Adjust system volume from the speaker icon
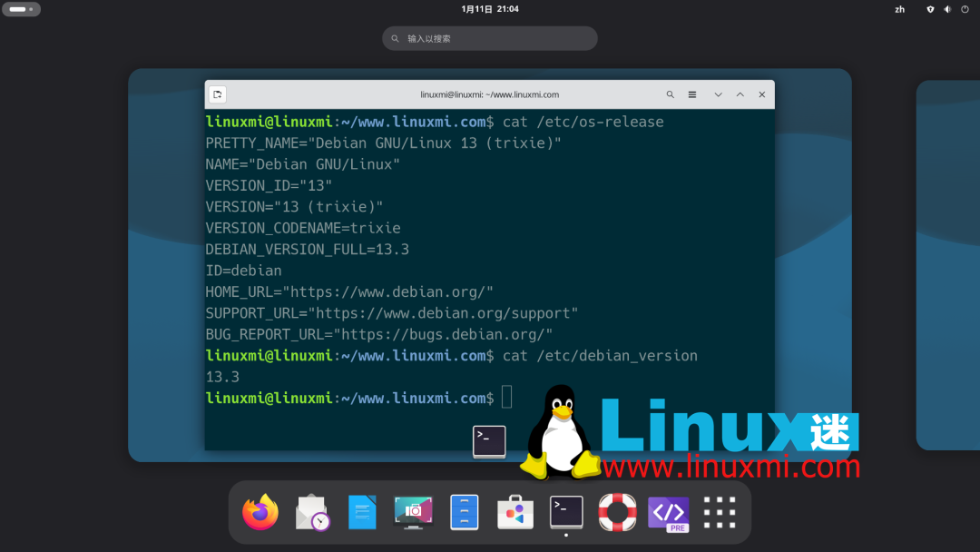This screenshot has height=552, width=980. click(947, 9)
